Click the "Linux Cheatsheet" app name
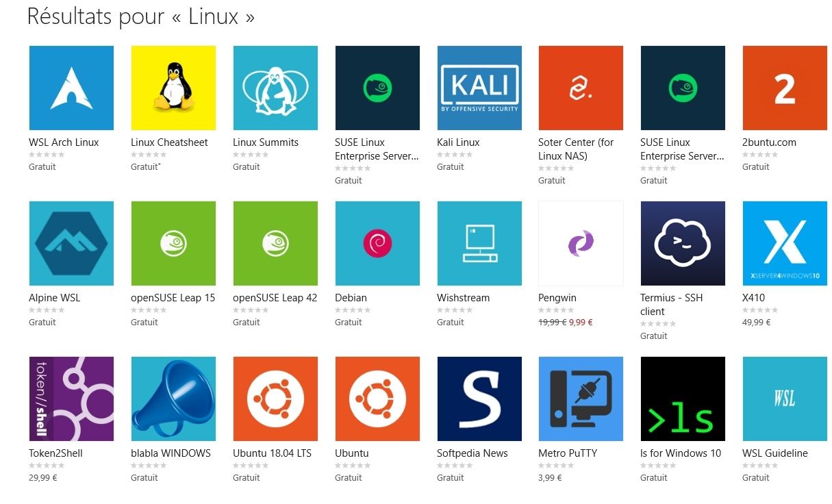The height and width of the screenshot is (504, 832). point(169,142)
